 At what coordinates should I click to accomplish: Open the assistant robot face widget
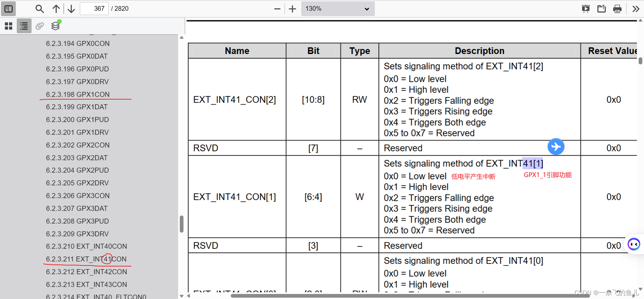coord(634,244)
